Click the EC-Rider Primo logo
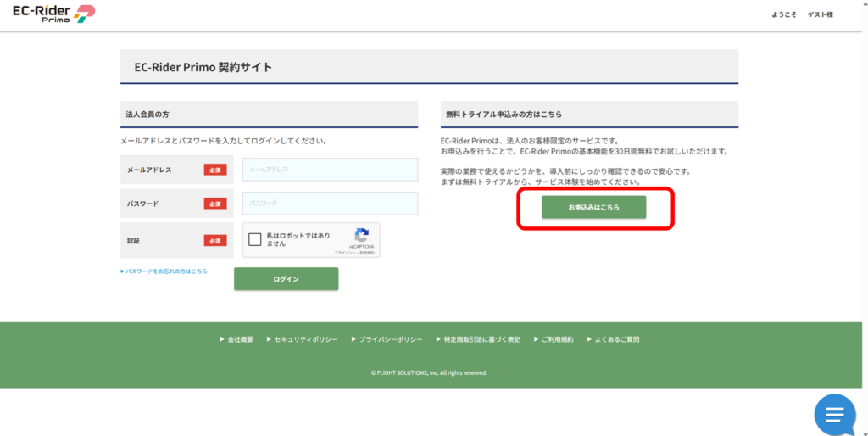Screen dimensions: 868x436 point(53,14)
